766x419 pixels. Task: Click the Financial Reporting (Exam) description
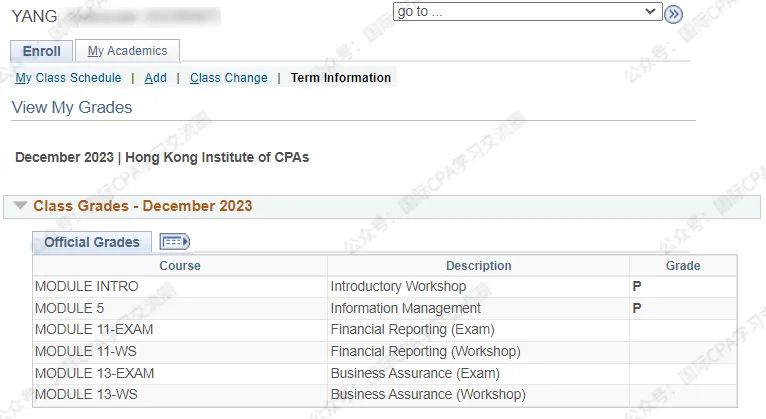click(x=413, y=330)
